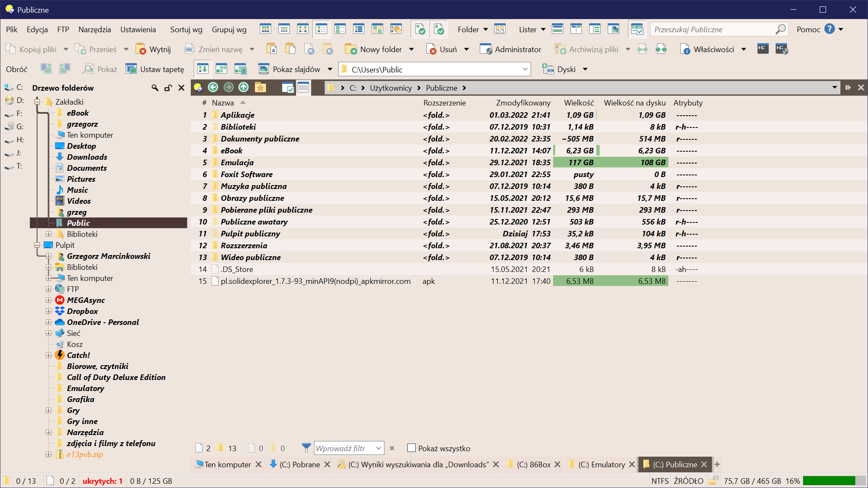Click the Set wallpaper (Ustaw tapetę) icon

pos(131,69)
